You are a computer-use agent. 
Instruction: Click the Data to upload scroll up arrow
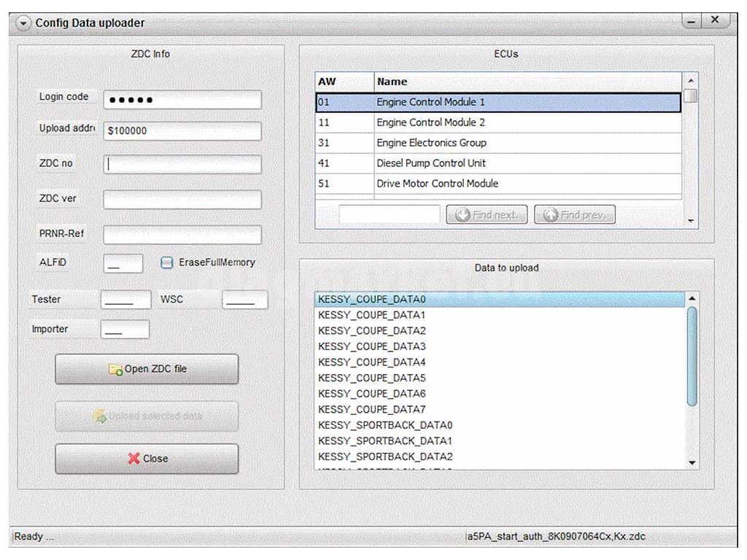coord(692,298)
